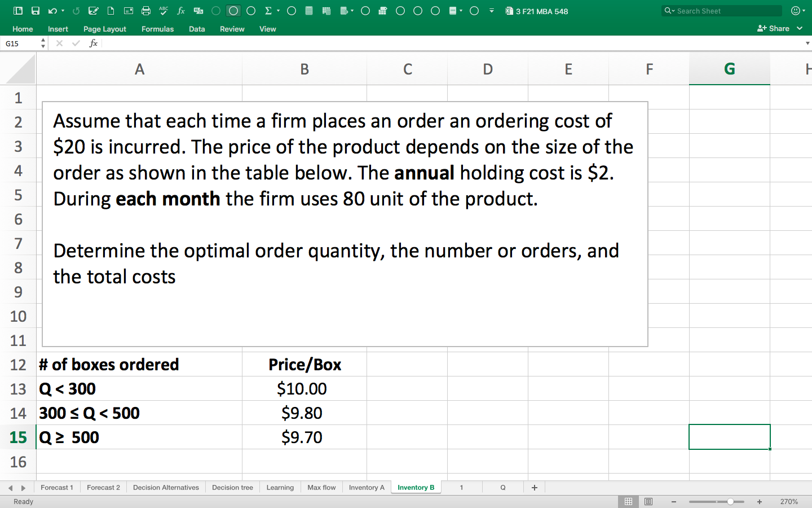Click the Show Formulas toolbar icon

[197, 10]
